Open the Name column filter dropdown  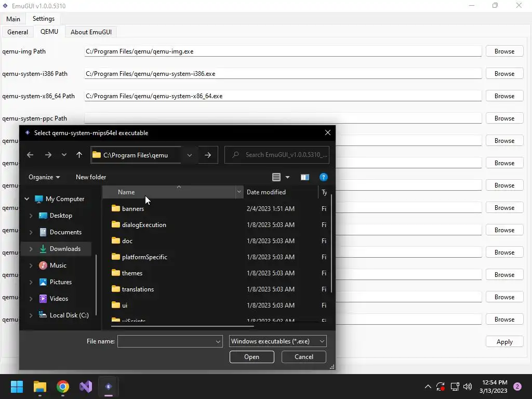[239, 192]
